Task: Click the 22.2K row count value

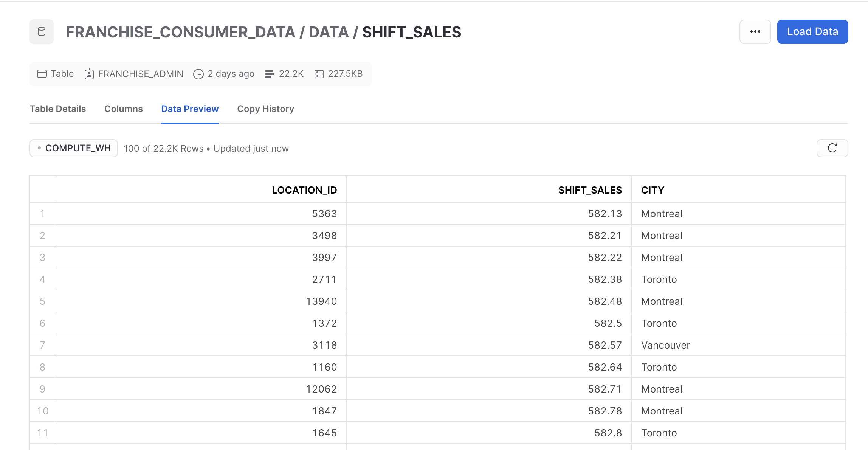Action: [x=291, y=74]
